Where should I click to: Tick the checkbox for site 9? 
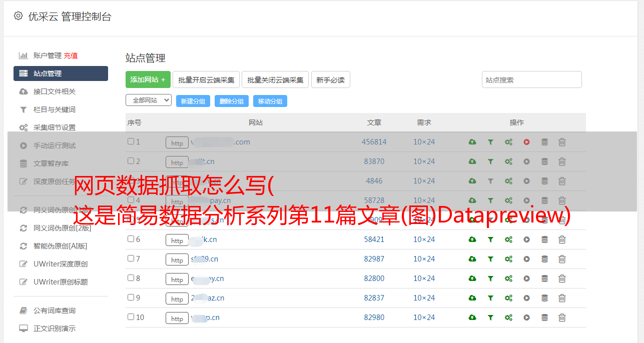[131, 297]
